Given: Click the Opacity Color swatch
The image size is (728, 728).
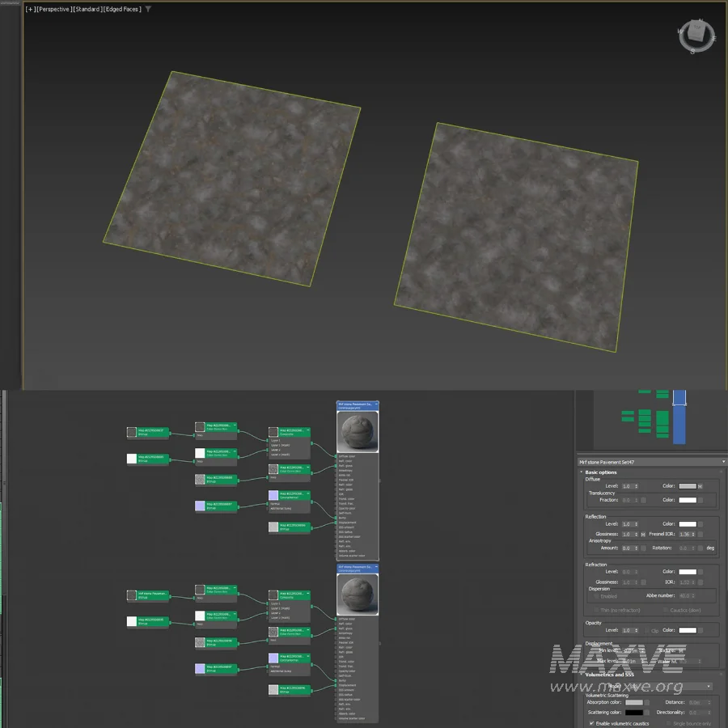Looking at the screenshot, I should pyautogui.click(x=687, y=630).
